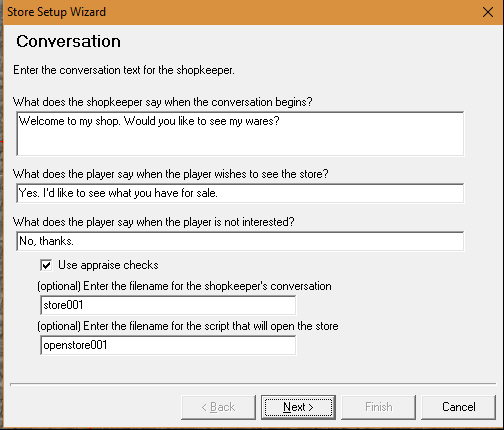Close the Store Setup Wizard window
Viewport: 504px width, 430px height.
488,12
